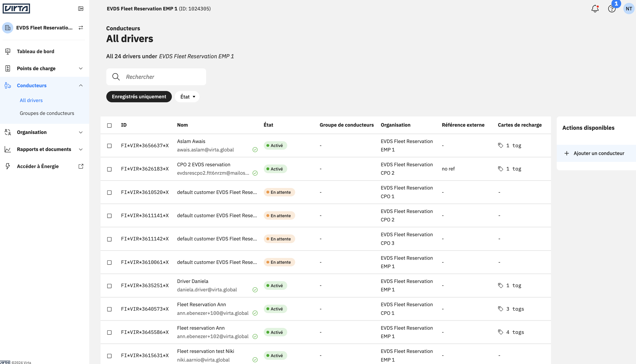Click the Rapports et documents chart icon
636x364 pixels.
click(x=8, y=149)
